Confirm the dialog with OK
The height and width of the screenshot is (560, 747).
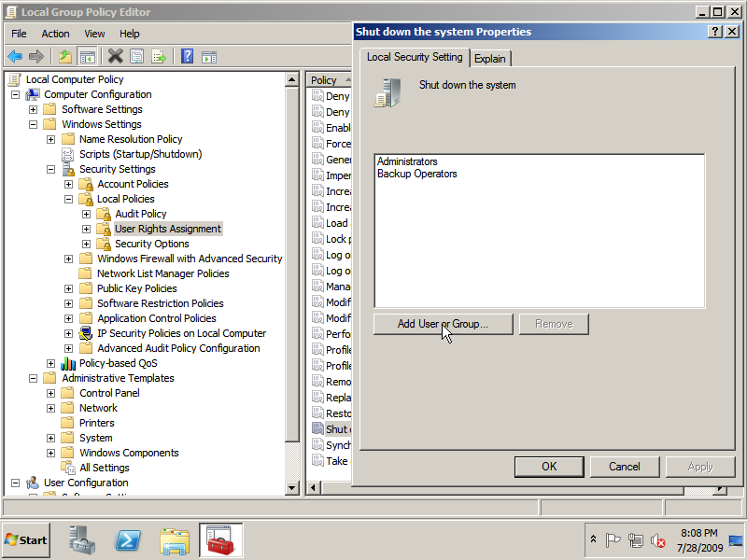(x=549, y=467)
